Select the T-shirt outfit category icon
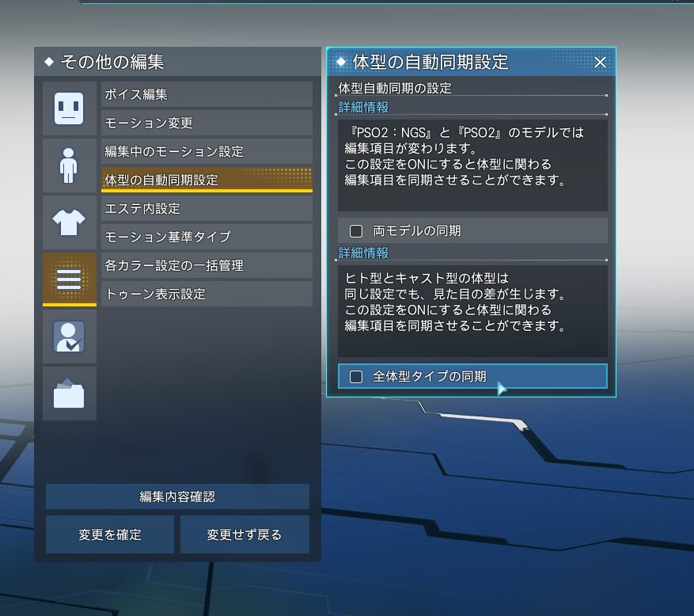Image resolution: width=694 pixels, height=616 pixels. click(69, 222)
